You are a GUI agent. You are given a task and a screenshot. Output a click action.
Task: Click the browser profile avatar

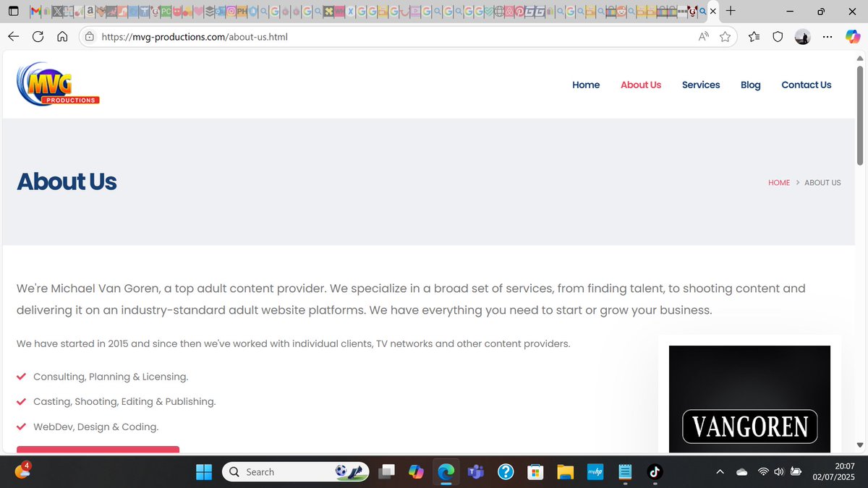pyautogui.click(x=802, y=37)
